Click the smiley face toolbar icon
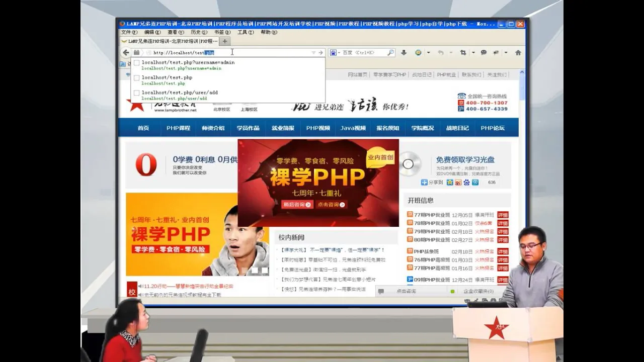 click(418, 52)
